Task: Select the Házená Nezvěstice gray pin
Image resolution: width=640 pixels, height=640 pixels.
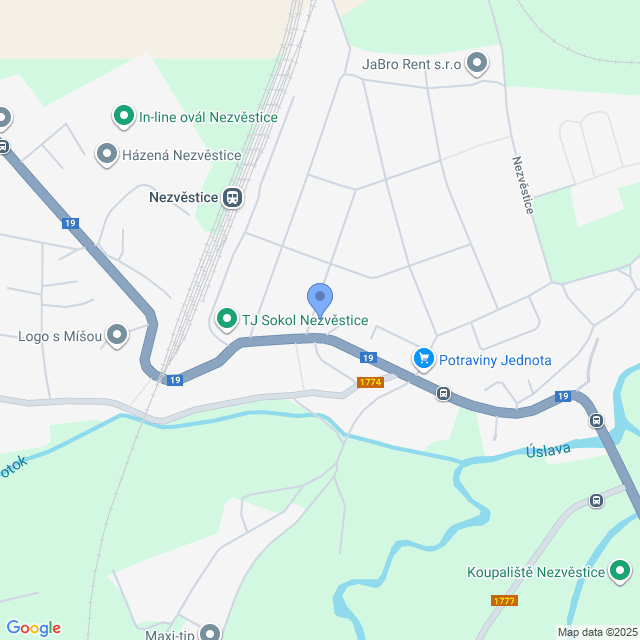Action: pyautogui.click(x=107, y=154)
